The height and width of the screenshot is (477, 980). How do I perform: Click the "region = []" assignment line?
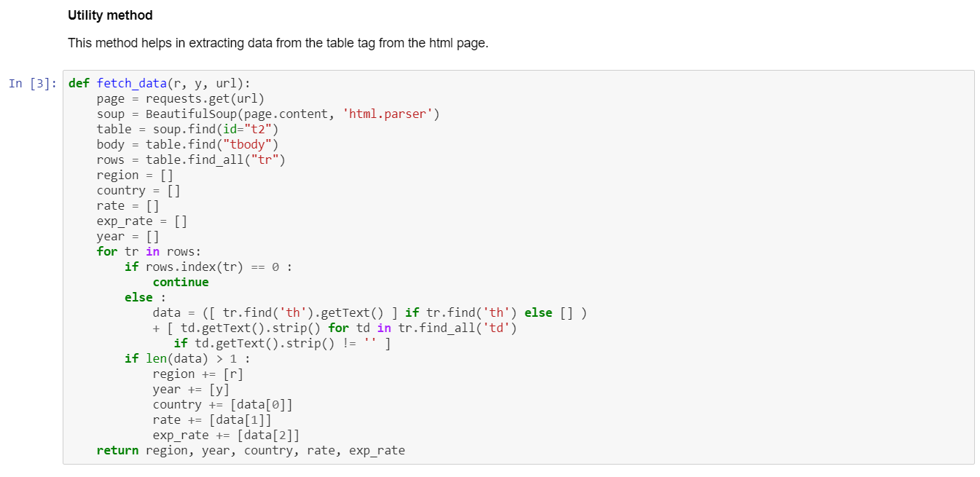click(x=134, y=175)
